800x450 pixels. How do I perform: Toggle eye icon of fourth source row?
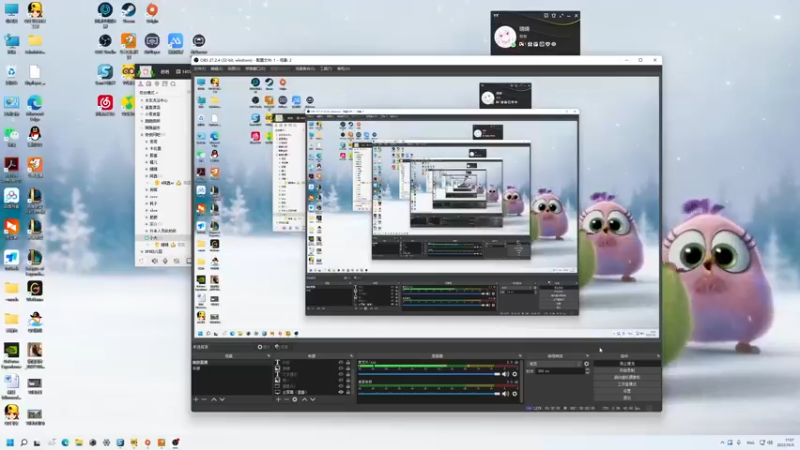pos(341,380)
